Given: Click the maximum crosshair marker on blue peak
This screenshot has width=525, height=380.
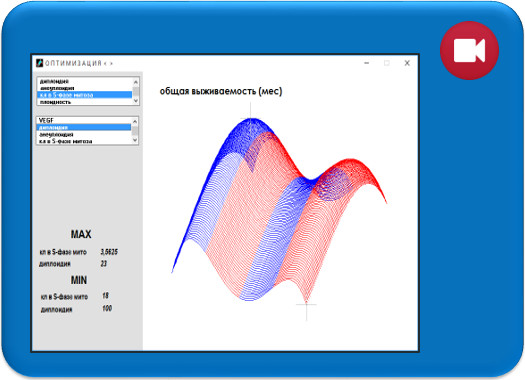Looking at the screenshot, I should coord(251,118).
